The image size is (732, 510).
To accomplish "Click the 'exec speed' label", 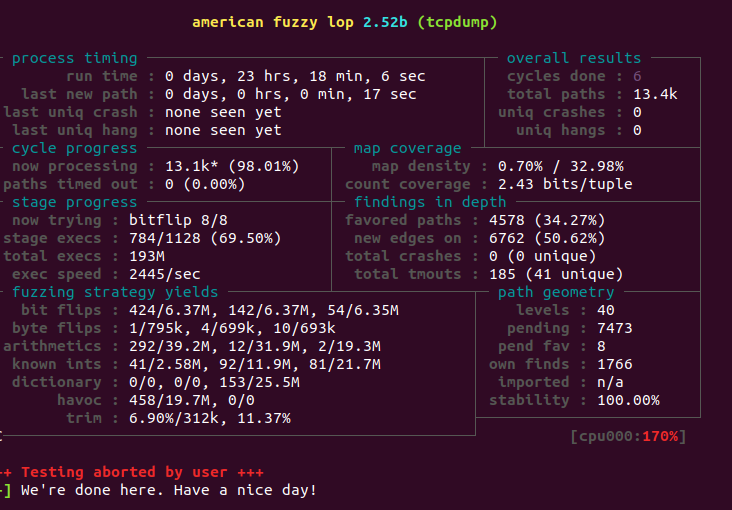I will (x=56, y=274).
